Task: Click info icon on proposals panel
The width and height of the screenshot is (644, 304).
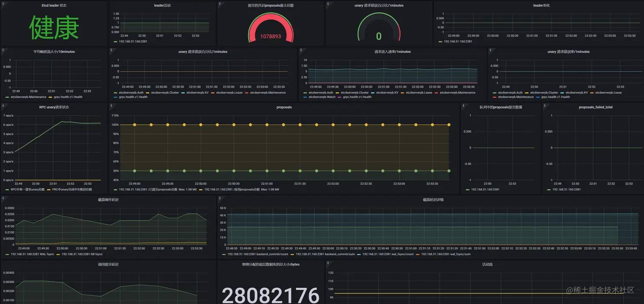Action: (x=112, y=105)
